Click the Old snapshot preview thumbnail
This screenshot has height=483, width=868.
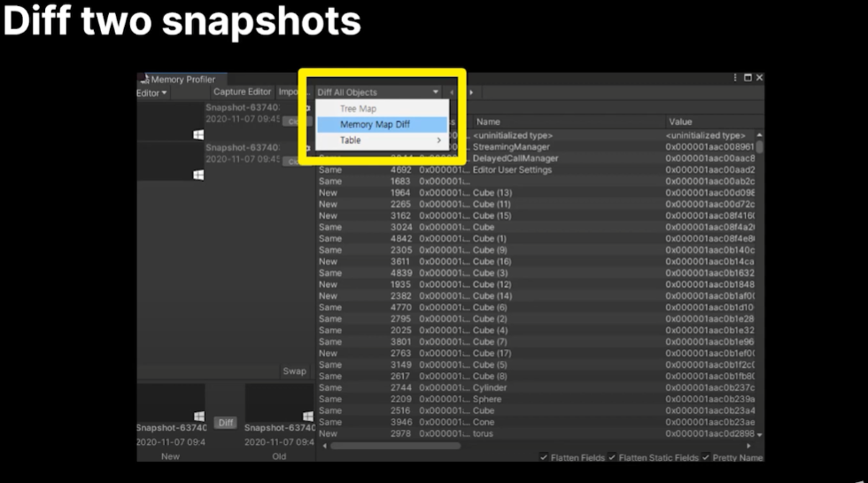279,402
